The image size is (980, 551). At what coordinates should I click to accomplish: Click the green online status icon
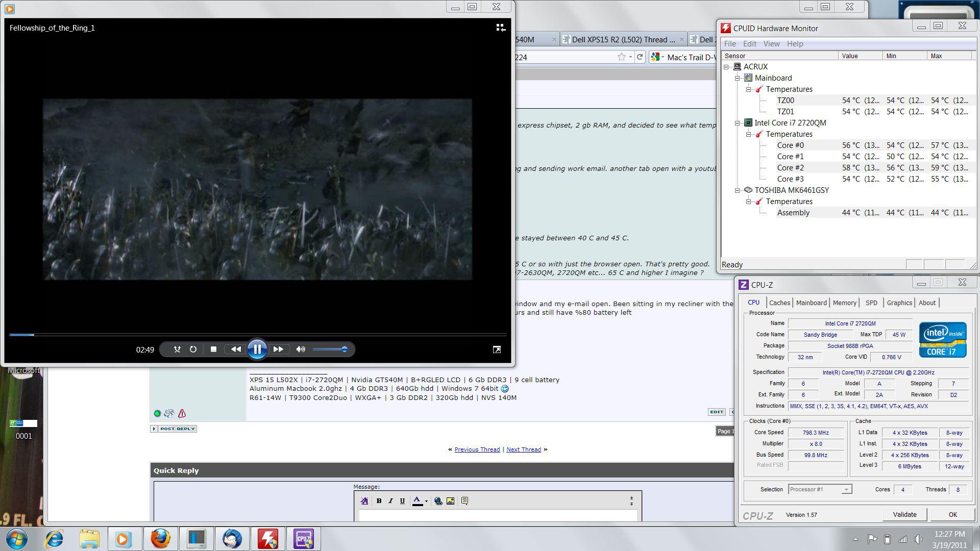157,413
